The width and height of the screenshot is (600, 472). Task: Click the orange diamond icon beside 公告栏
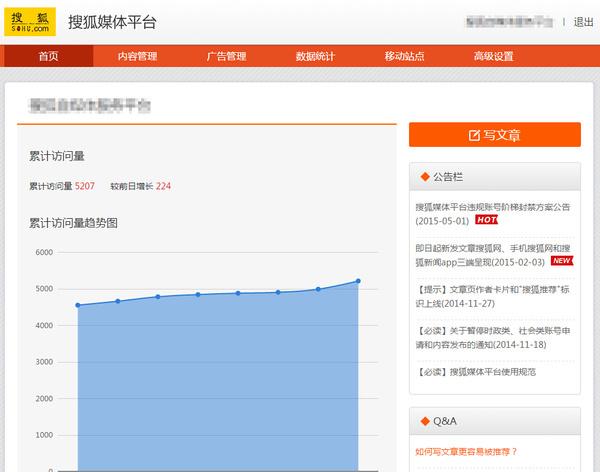(425, 177)
